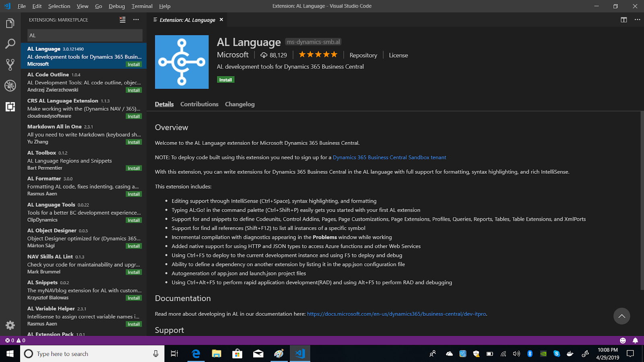Open the Search view in activity bar
644x362 pixels.
click(10, 44)
